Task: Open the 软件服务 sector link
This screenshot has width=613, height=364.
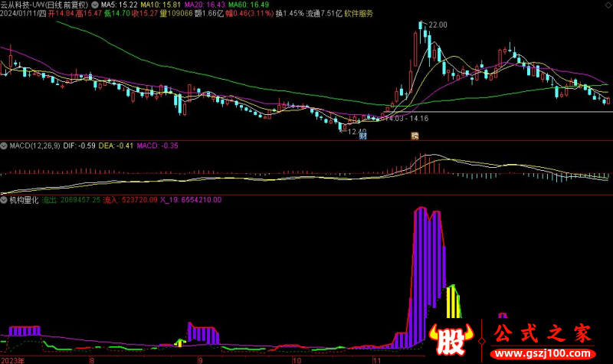Action: click(359, 14)
